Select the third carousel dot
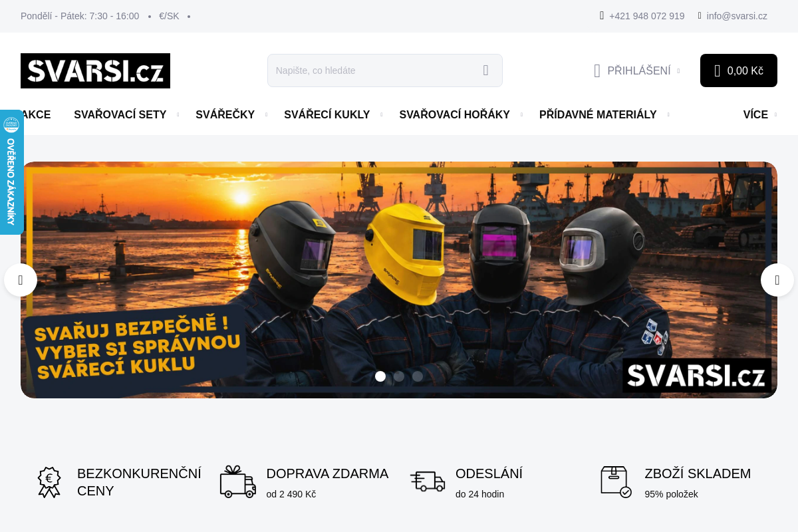Image resolution: width=798 pixels, height=532 pixels. tap(418, 376)
